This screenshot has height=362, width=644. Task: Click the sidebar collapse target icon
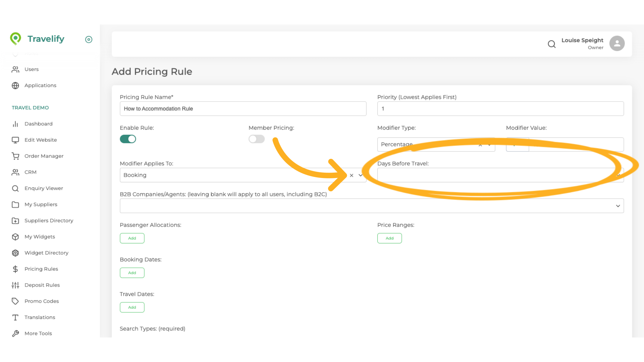89,40
